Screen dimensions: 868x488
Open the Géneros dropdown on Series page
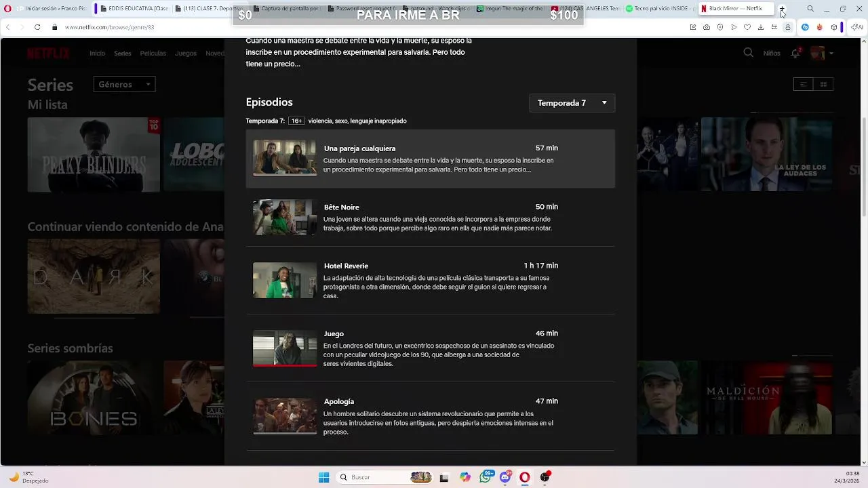[124, 84]
